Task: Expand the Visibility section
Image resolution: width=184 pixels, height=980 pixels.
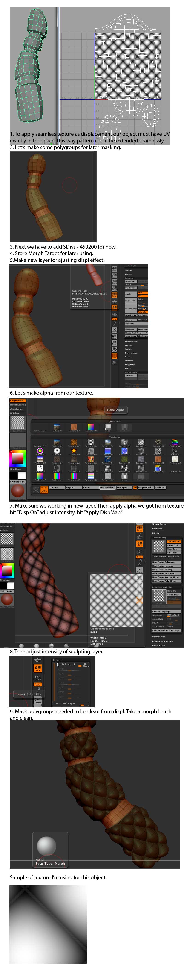Action: [129, 361]
